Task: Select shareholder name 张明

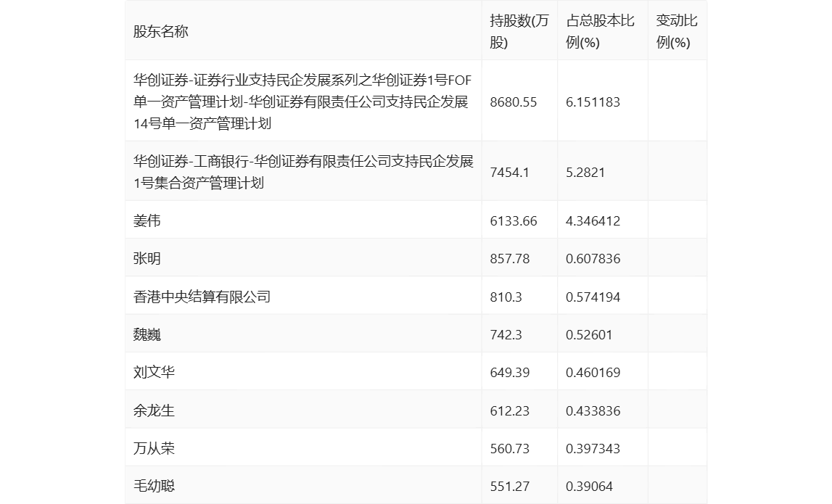Action: click(x=147, y=258)
